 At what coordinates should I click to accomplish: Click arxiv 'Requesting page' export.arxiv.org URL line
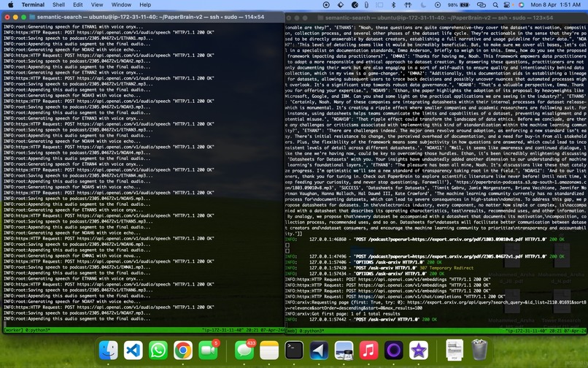tap(435, 305)
